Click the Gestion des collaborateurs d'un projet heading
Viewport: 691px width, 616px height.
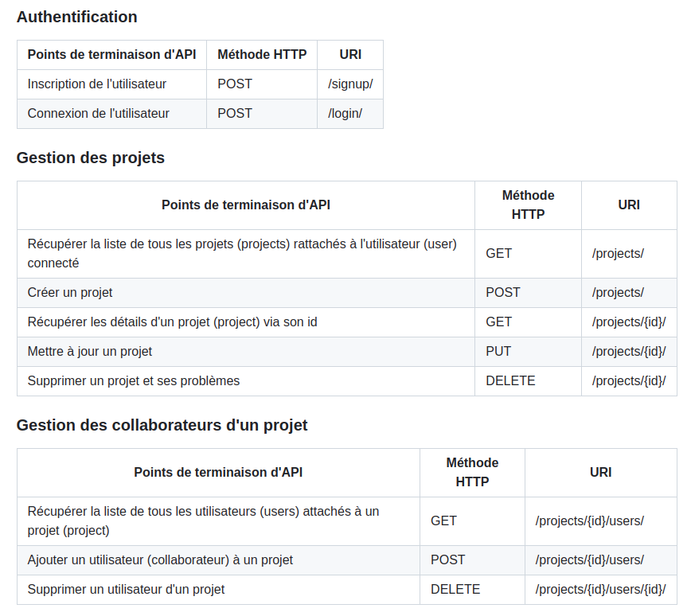tap(162, 425)
